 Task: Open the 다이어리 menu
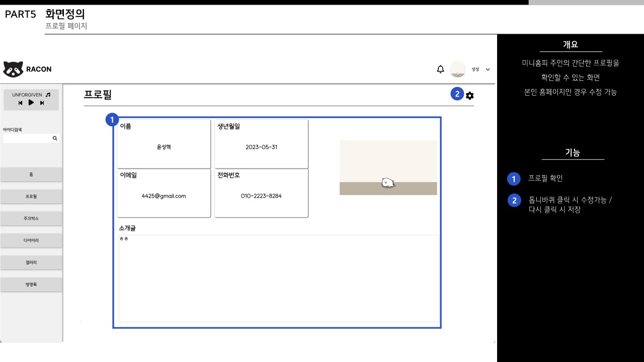[31, 240]
